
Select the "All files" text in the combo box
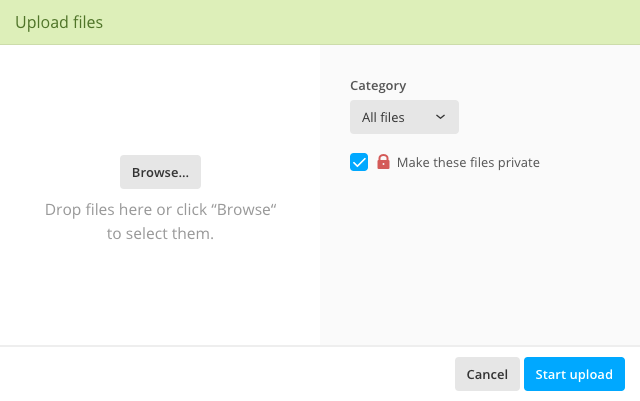click(383, 118)
